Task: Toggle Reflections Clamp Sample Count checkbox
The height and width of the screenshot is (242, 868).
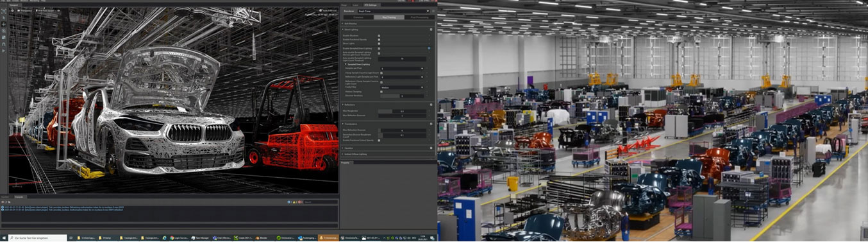Action: pos(381,82)
